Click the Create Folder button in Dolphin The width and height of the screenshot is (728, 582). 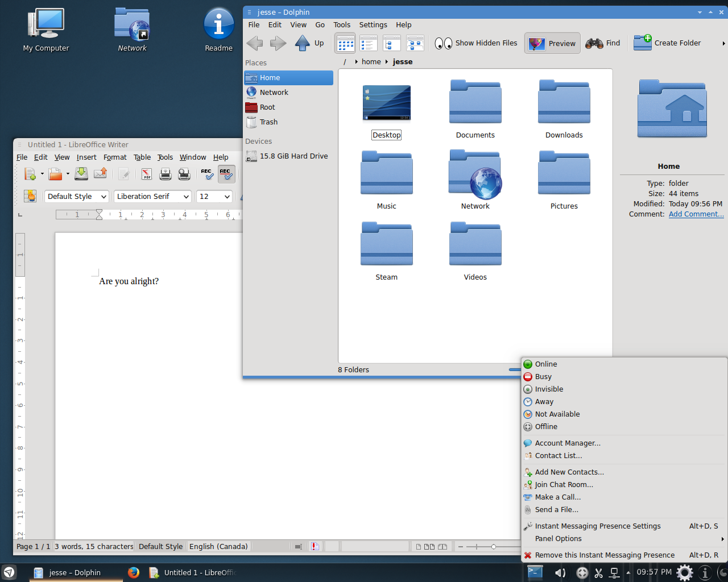click(x=668, y=43)
